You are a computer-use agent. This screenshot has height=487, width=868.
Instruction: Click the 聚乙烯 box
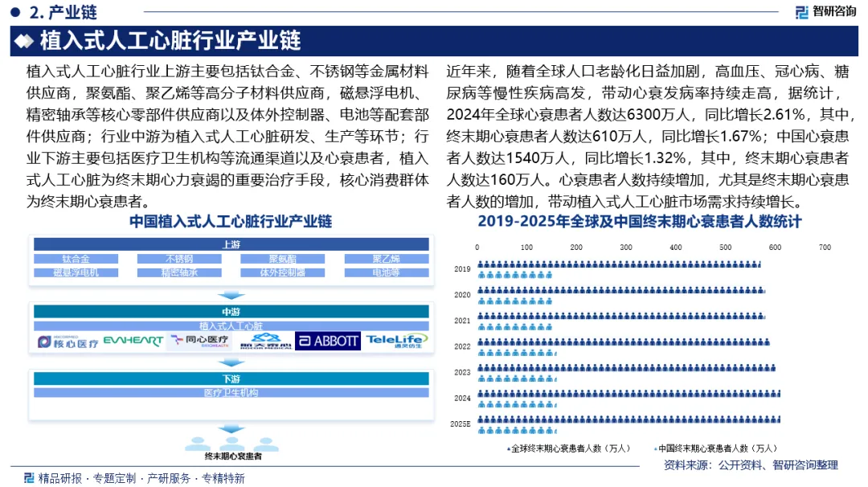[x=387, y=259]
